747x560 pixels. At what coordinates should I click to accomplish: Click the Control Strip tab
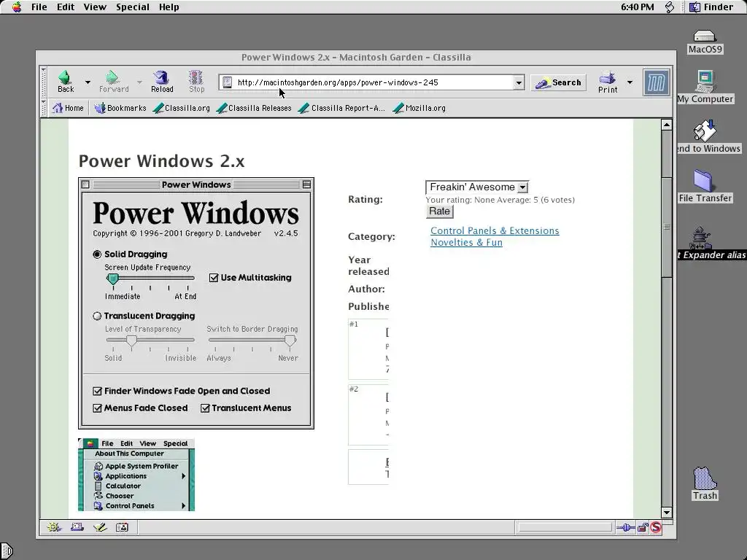click(x=6, y=551)
